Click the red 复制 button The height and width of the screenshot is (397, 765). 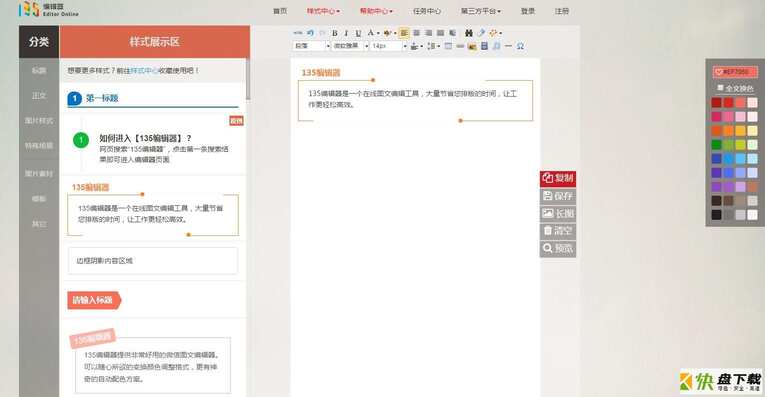pyautogui.click(x=558, y=179)
